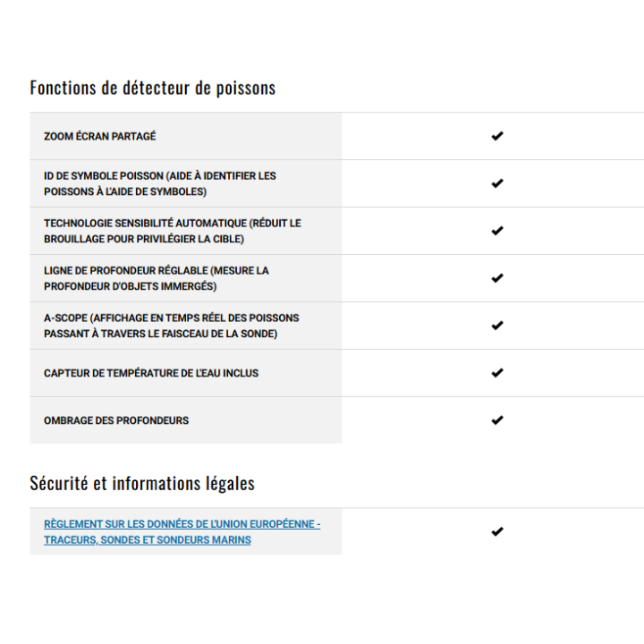Click the checkmark beside the EU regulation link

click(x=497, y=531)
